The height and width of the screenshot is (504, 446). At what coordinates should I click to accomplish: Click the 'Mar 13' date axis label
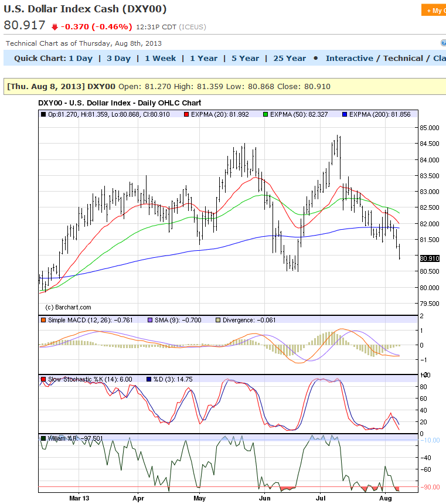[79, 498]
